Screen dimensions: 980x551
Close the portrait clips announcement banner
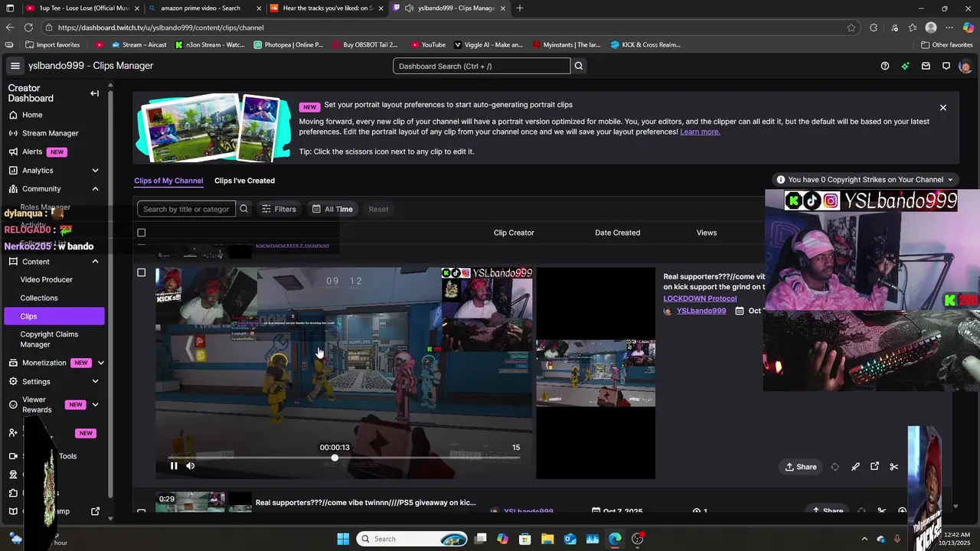click(x=943, y=108)
